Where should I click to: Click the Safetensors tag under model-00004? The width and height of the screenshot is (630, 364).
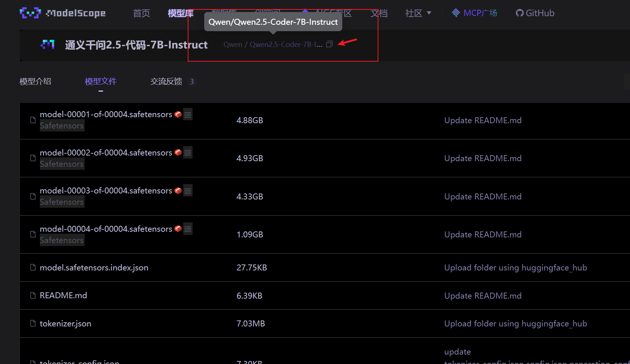[62, 240]
